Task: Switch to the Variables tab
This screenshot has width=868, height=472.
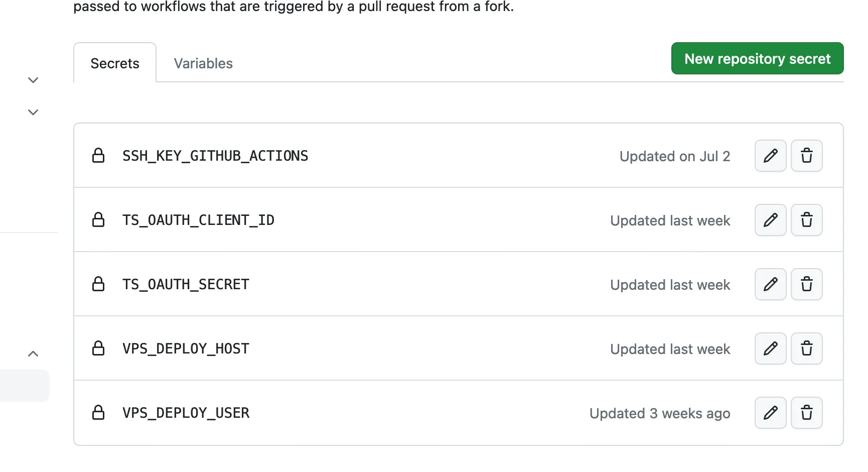Action: [x=203, y=63]
